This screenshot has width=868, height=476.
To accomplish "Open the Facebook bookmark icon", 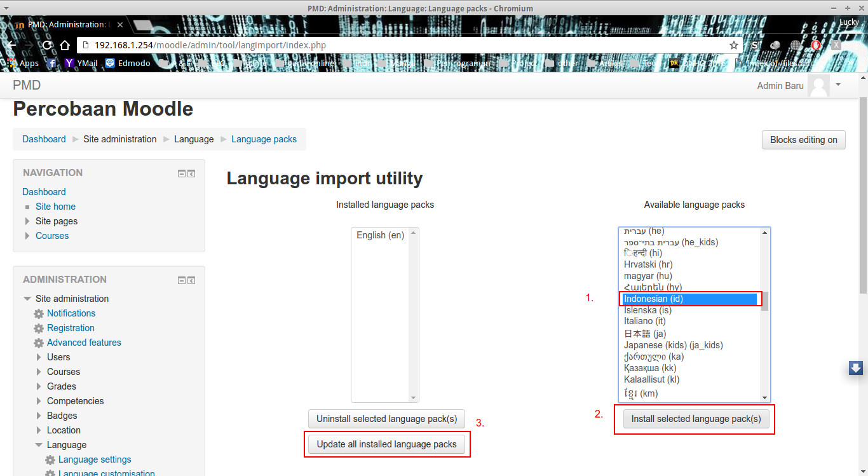I will [x=52, y=63].
